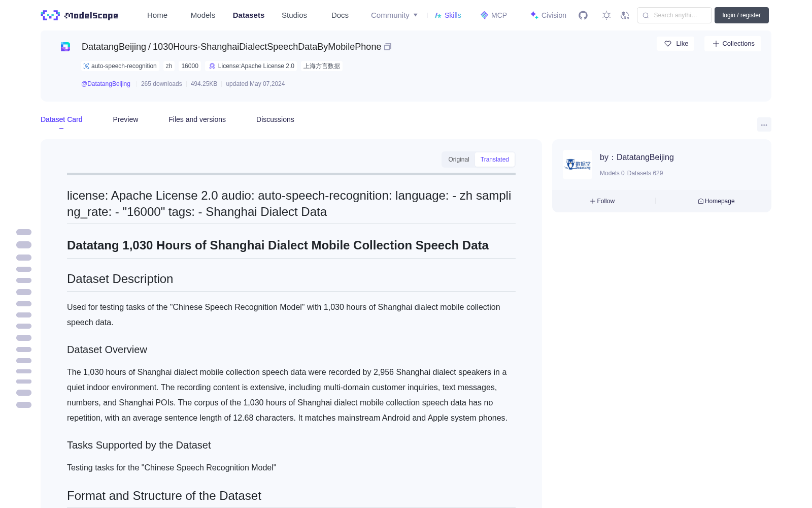The image size is (812, 508).
Task: Click the 'updated May 07,2024' text
Action: click(x=255, y=84)
